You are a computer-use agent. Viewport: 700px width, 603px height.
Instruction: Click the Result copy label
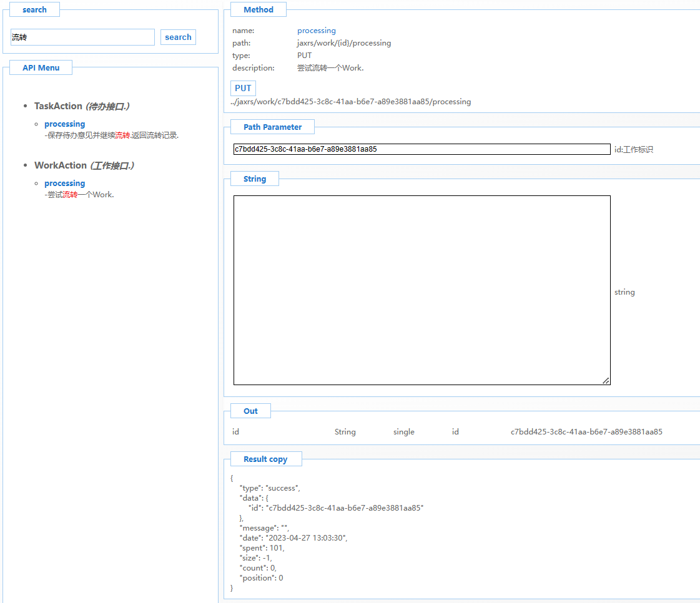tap(265, 459)
